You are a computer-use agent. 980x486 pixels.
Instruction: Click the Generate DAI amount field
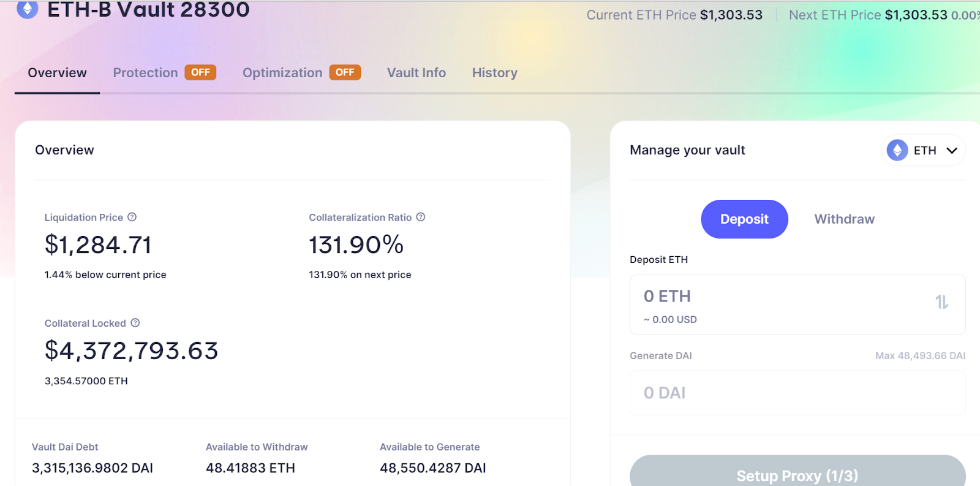click(797, 393)
